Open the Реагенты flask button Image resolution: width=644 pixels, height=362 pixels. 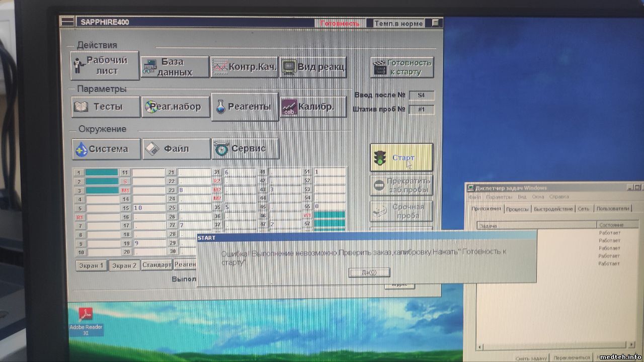pyautogui.click(x=245, y=107)
